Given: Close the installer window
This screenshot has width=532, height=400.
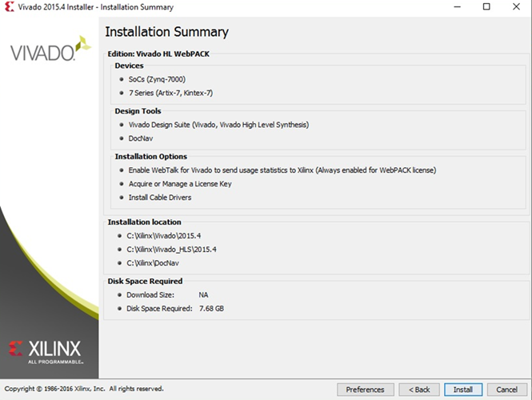Looking at the screenshot, I should pyautogui.click(x=516, y=6).
